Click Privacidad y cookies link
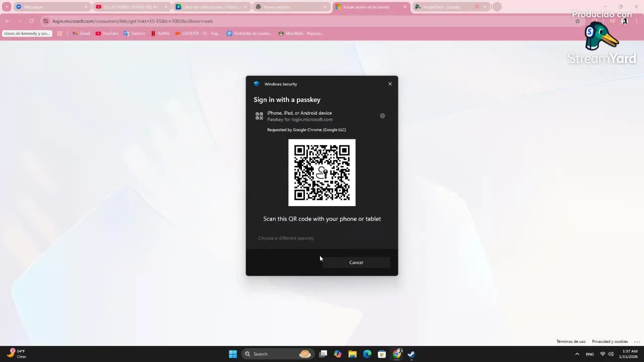Image resolution: width=644 pixels, height=362 pixels. (x=610, y=341)
